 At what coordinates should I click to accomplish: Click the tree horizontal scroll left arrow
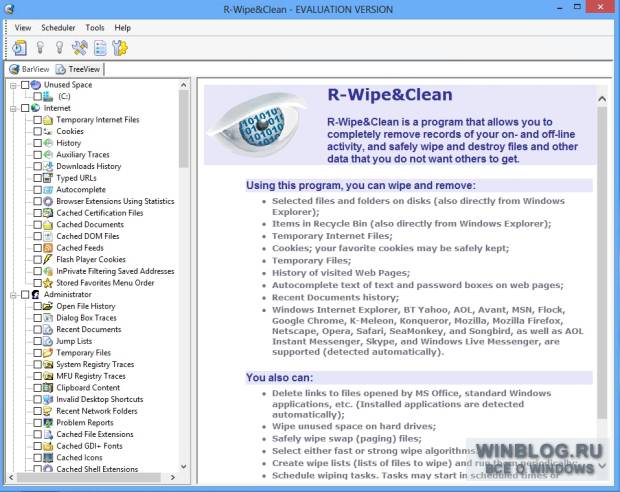(11, 477)
